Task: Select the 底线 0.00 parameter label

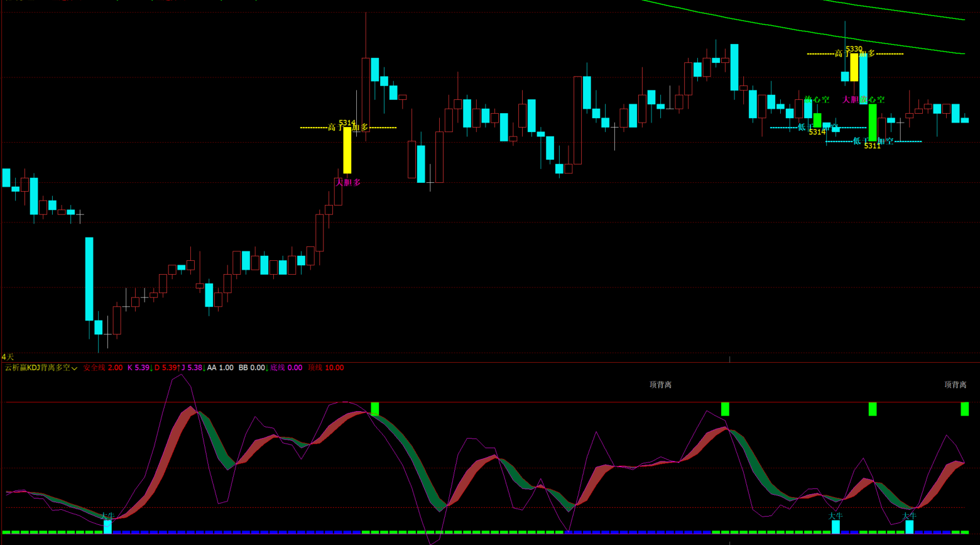Action: click(286, 368)
